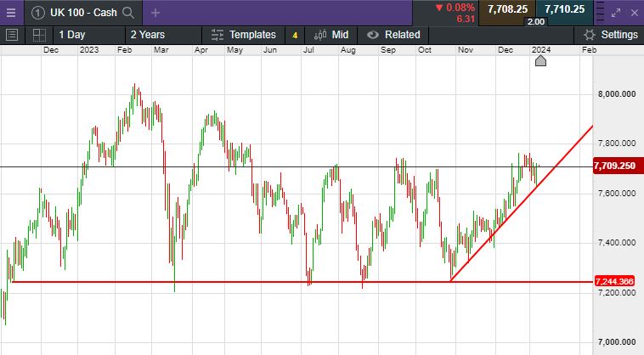Click the chart layout grid icon
644x355 pixels.
pyautogui.click(x=39, y=35)
